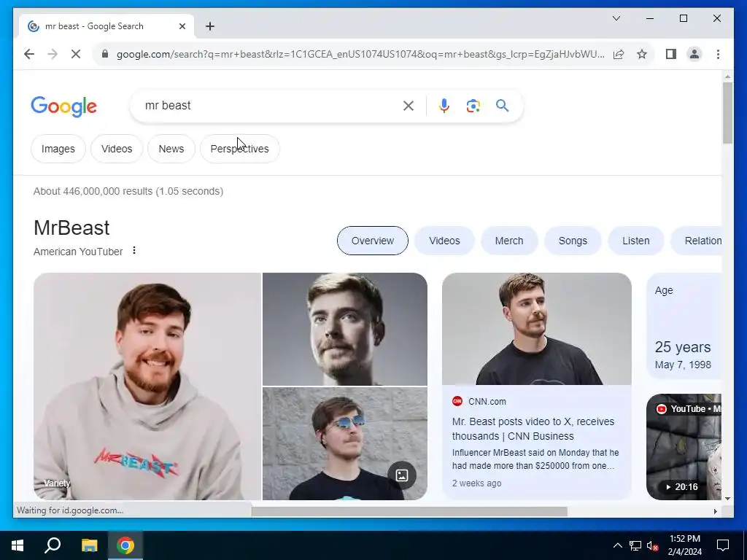Open the taskbar clock and date
This screenshot has width=747, height=560.
tap(684, 545)
